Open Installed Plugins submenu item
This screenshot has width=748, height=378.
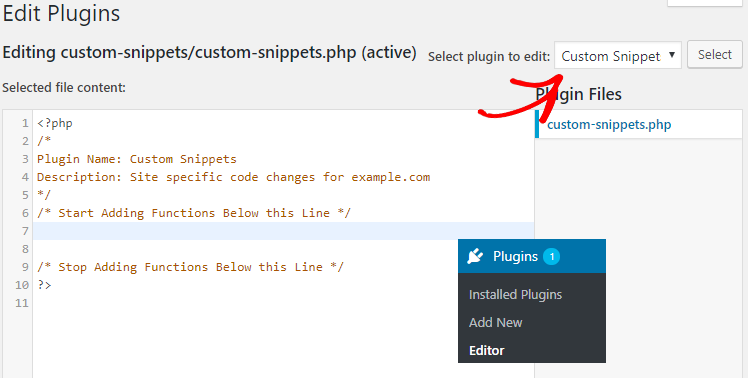click(x=515, y=294)
